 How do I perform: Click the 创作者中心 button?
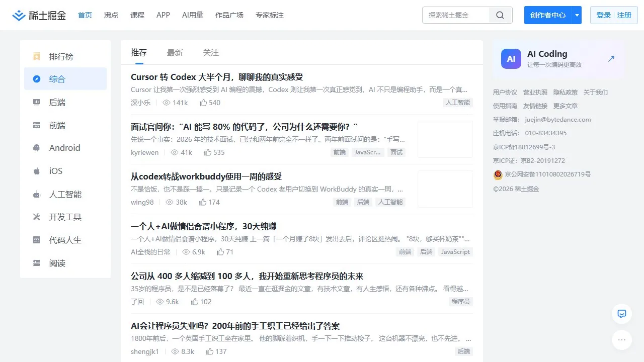pyautogui.click(x=548, y=15)
